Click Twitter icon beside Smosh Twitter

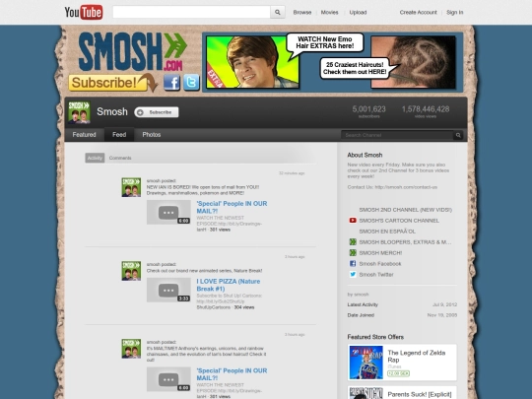[x=353, y=275]
